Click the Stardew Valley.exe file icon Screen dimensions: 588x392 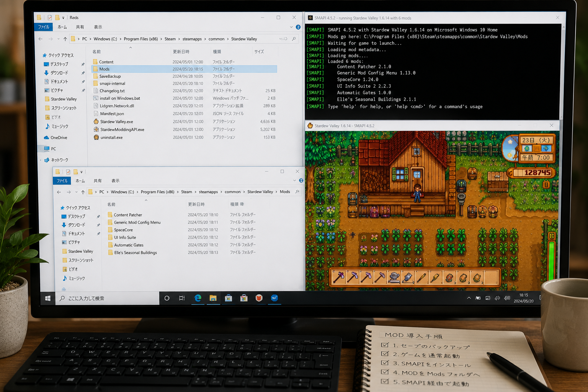point(96,121)
